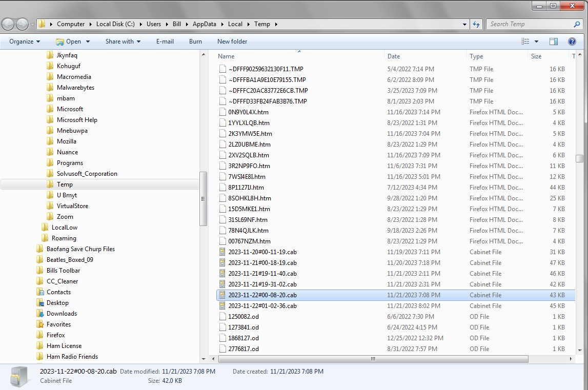Click Burn in the toolbar
588x390 pixels.
(195, 42)
